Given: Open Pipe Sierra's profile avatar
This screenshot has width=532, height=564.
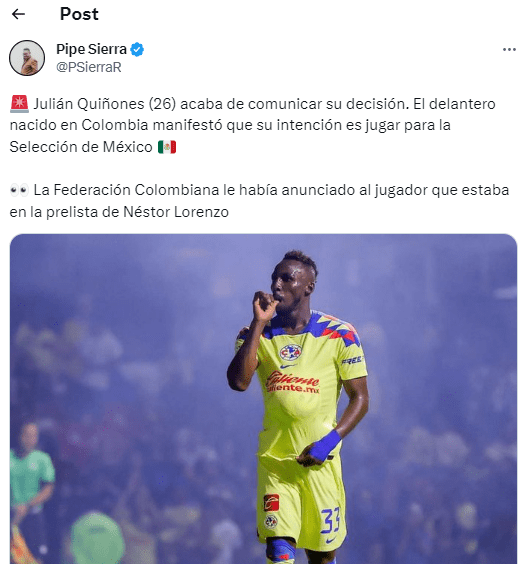Looking at the screenshot, I should pyautogui.click(x=27, y=58).
